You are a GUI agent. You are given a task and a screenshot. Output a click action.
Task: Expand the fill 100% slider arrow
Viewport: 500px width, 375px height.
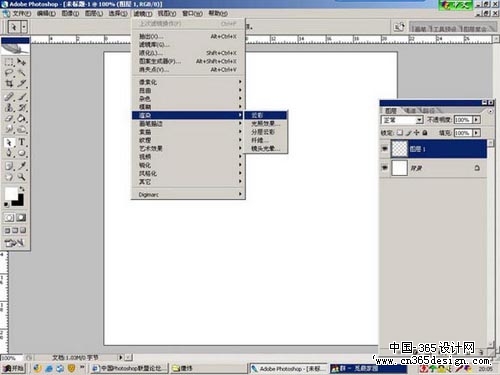pyautogui.click(x=477, y=133)
